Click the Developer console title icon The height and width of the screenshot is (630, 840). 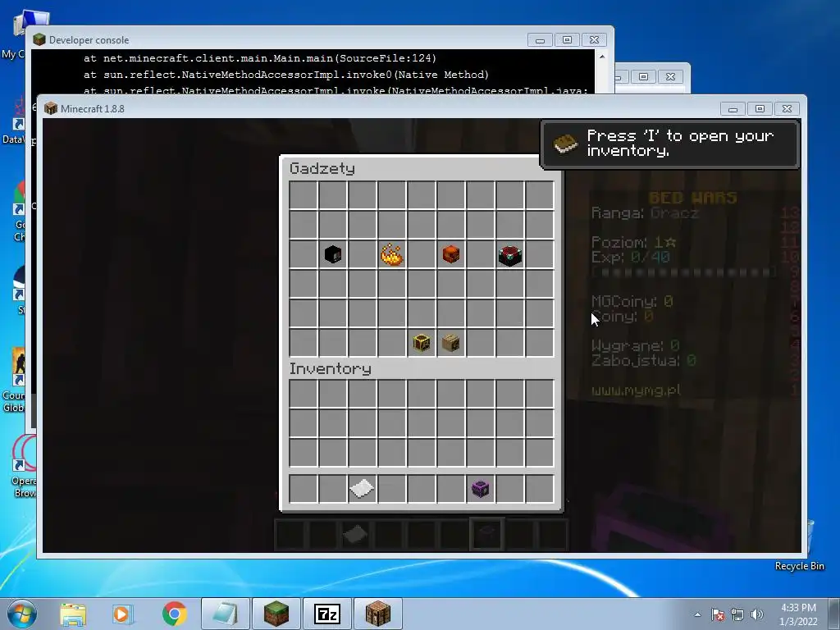(39, 39)
